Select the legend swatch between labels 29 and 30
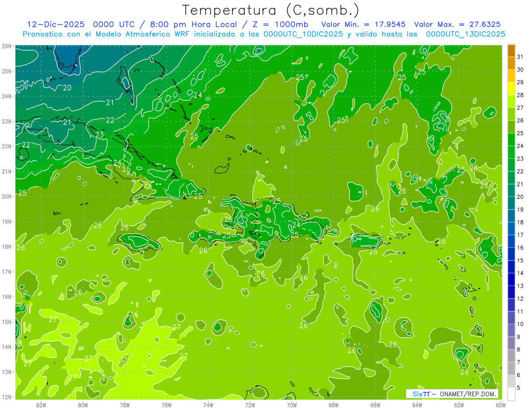Viewport: 532px width, 411px height. pyautogui.click(x=511, y=75)
